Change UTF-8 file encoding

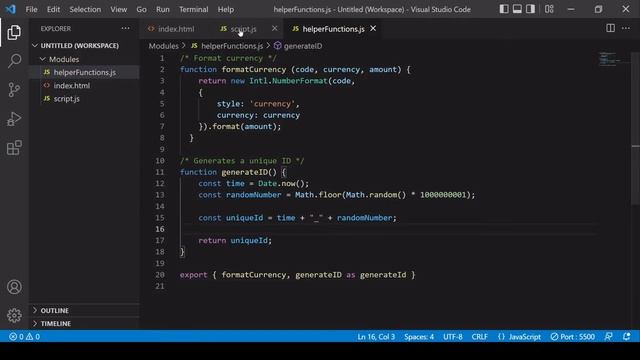click(x=453, y=336)
